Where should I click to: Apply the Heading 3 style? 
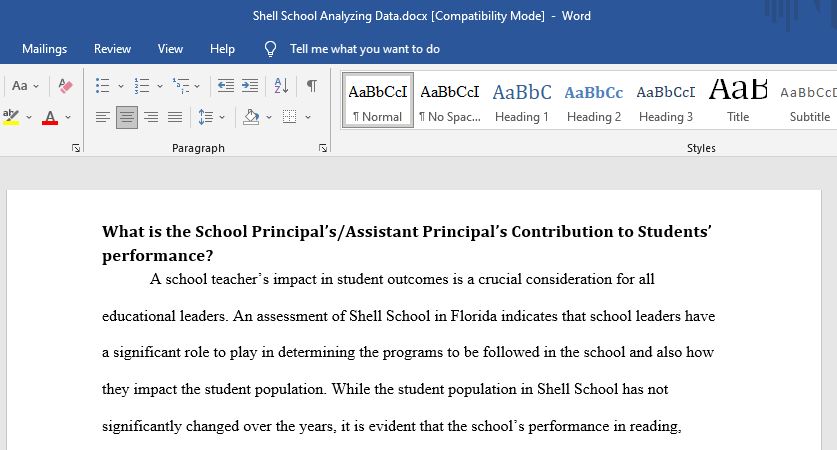click(666, 101)
